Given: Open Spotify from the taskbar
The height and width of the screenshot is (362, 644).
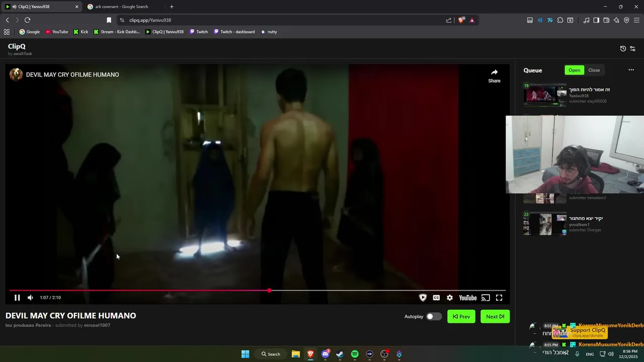Looking at the screenshot, I should 355,354.
